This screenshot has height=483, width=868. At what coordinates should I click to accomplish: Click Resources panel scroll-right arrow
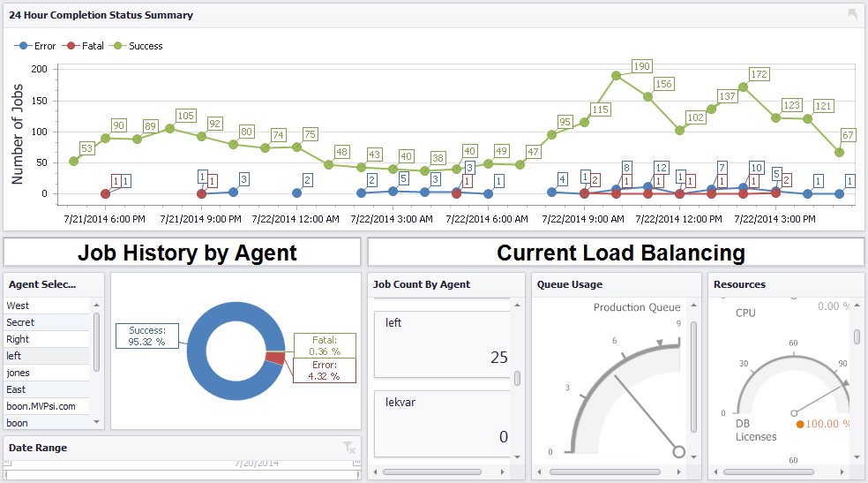[x=842, y=472]
